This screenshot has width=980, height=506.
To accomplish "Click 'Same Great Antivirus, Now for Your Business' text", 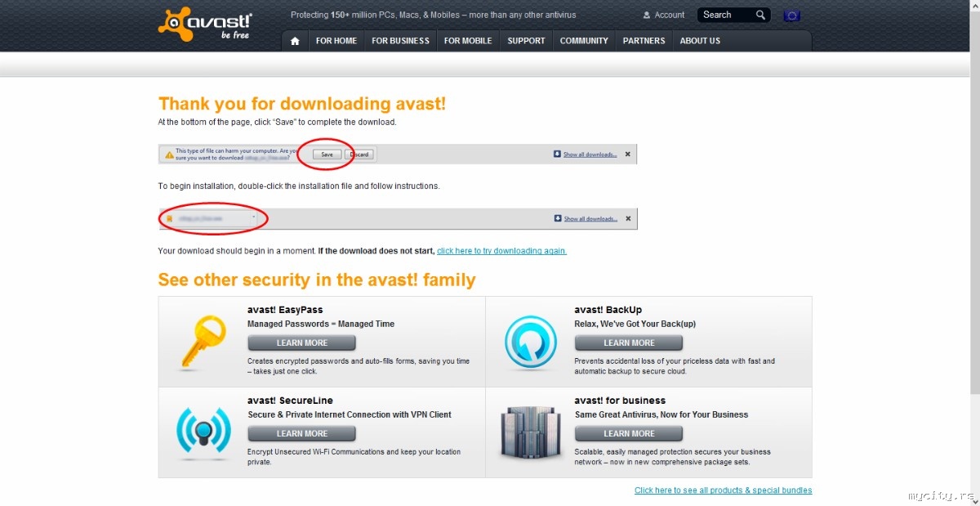I will click(661, 415).
